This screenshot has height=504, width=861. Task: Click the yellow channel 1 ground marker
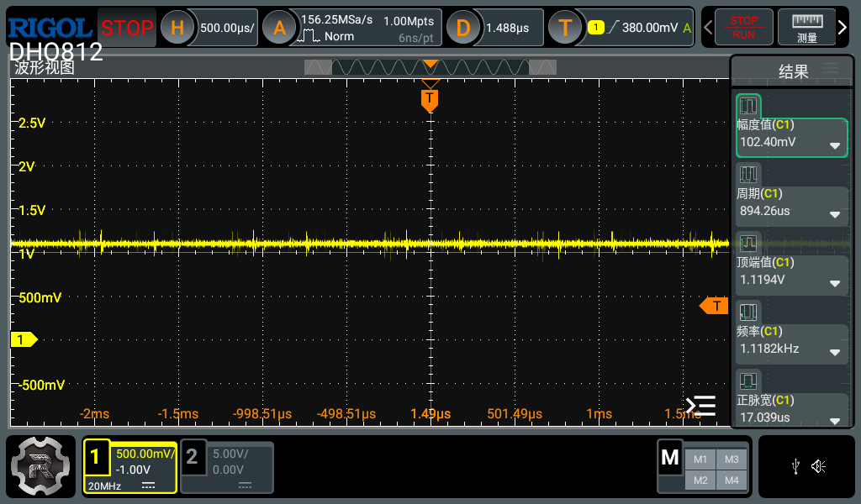point(24,339)
